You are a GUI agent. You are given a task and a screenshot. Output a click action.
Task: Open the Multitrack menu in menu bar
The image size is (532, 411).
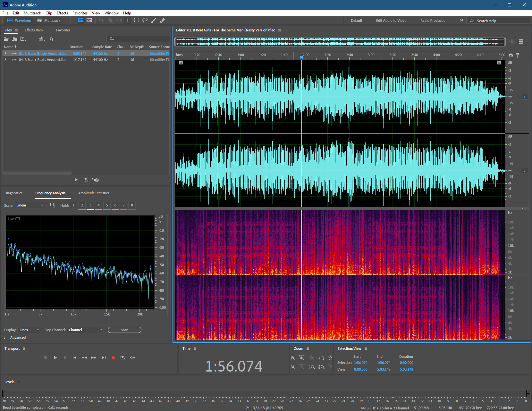32,13
